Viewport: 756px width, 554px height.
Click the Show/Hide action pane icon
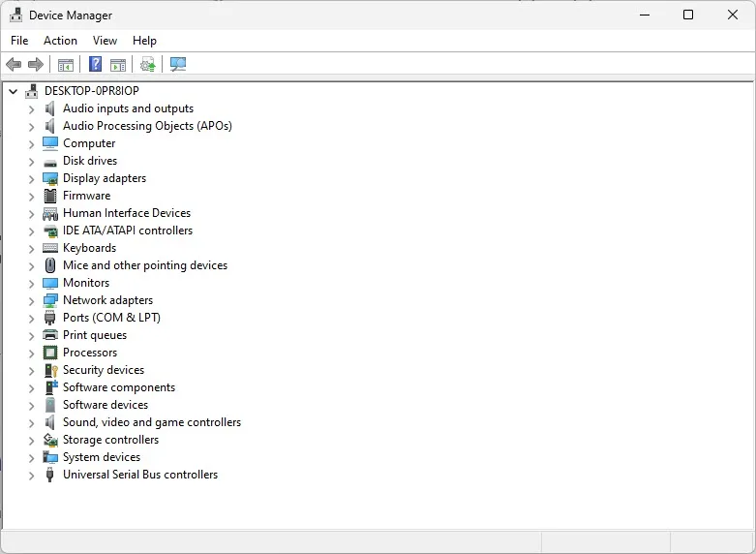point(118,64)
